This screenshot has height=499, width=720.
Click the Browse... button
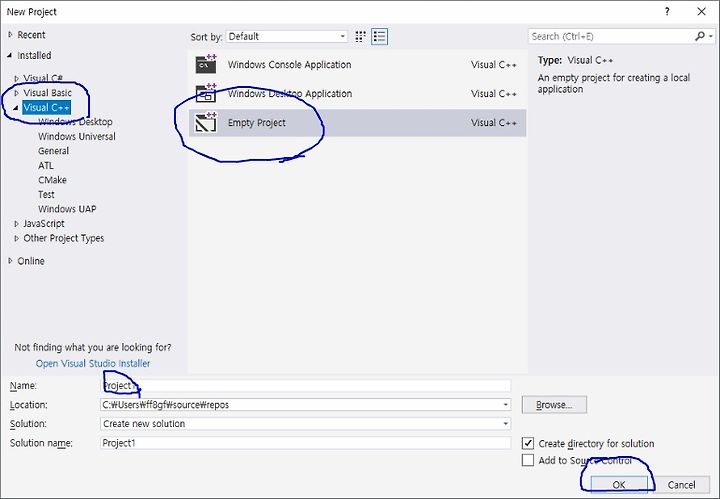(554, 405)
